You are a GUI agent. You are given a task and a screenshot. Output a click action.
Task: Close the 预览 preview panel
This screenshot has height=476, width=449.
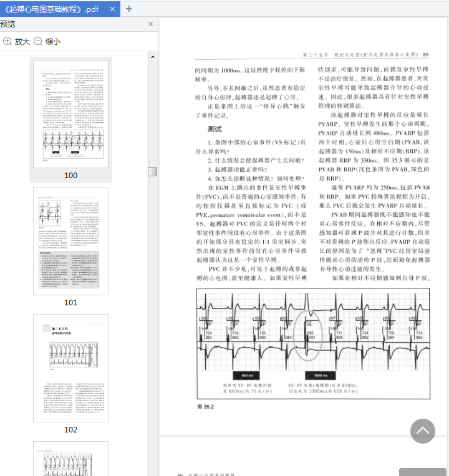click(150, 24)
